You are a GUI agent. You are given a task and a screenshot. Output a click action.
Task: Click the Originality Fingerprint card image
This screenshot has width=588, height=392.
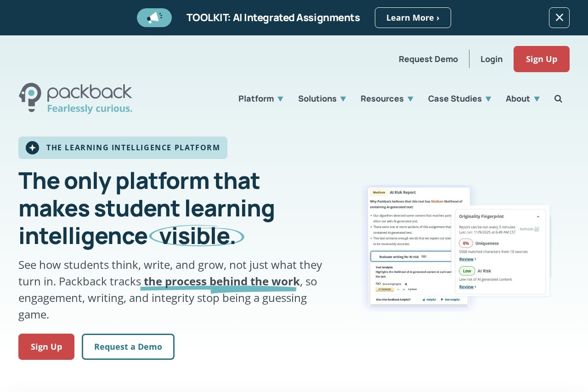click(501, 251)
